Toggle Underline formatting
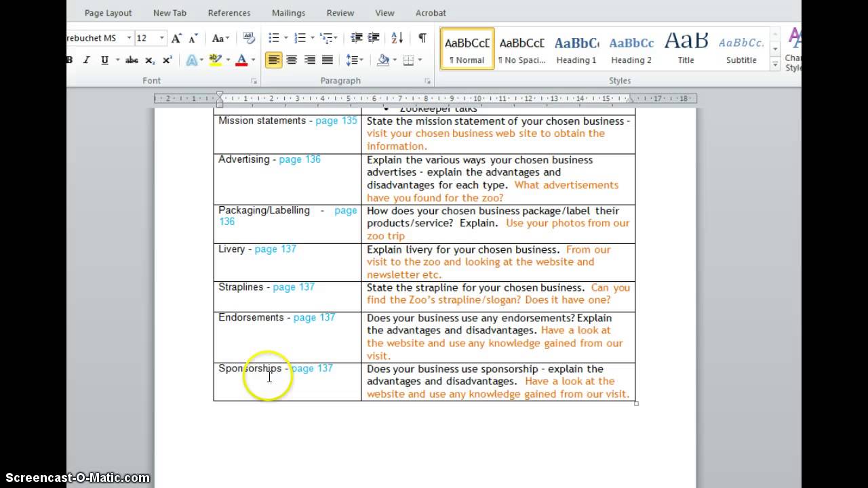Viewport: 868px width, 488px height. click(x=104, y=60)
